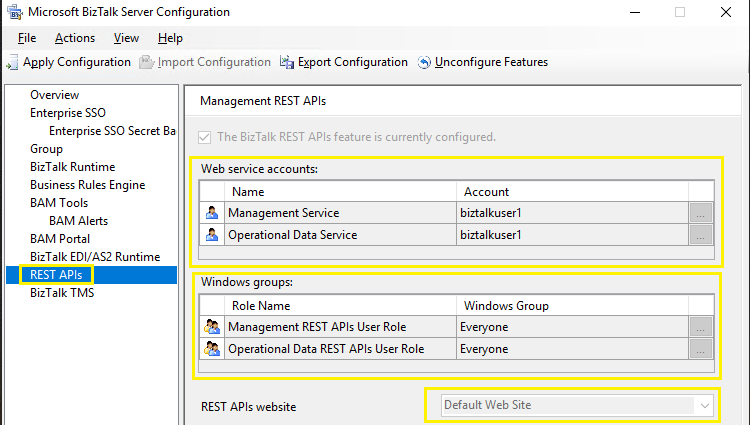Select Enterprise SSO in the navigation tree
The width and height of the screenshot is (750, 425).
click(67, 113)
